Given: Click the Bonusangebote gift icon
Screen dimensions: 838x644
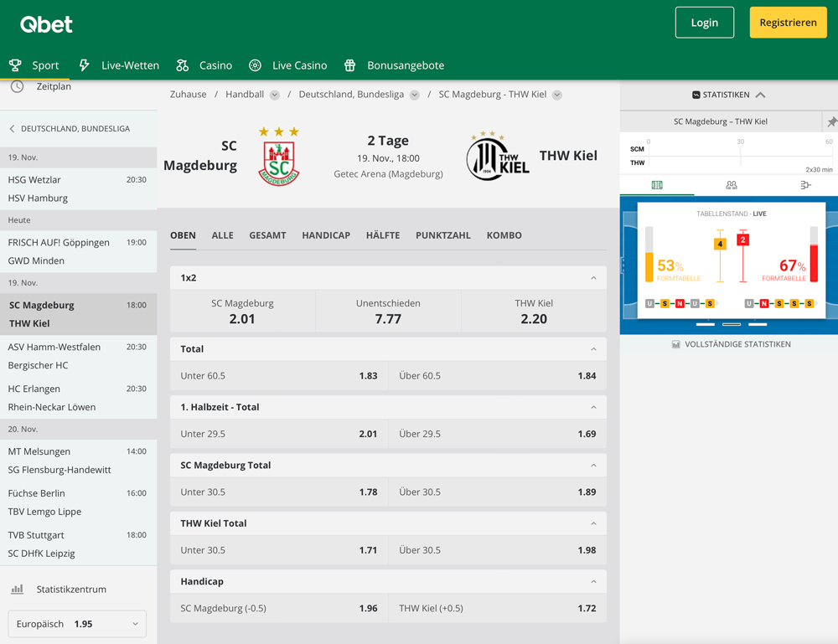Looking at the screenshot, I should click(349, 64).
